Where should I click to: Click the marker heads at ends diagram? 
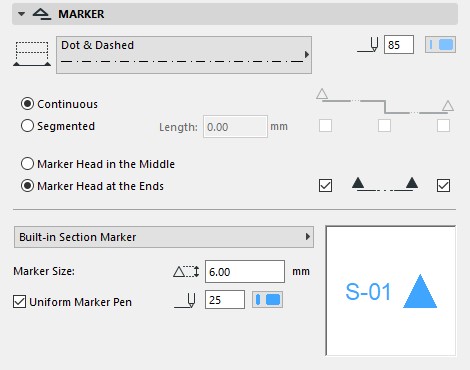pos(385,184)
